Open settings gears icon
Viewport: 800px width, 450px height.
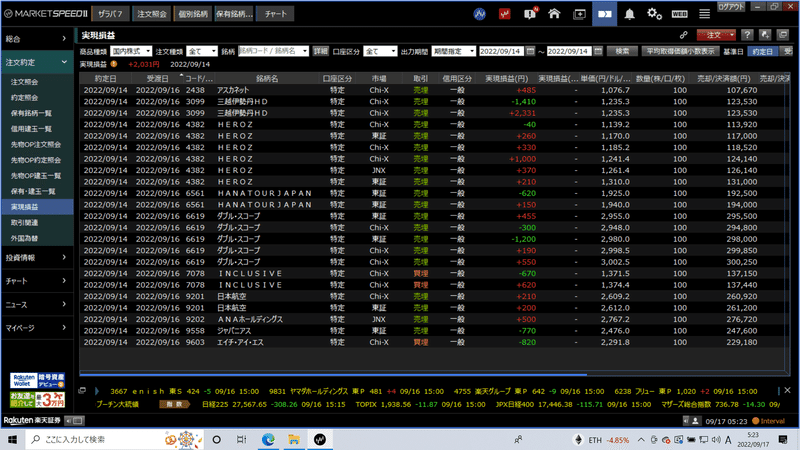click(654, 14)
